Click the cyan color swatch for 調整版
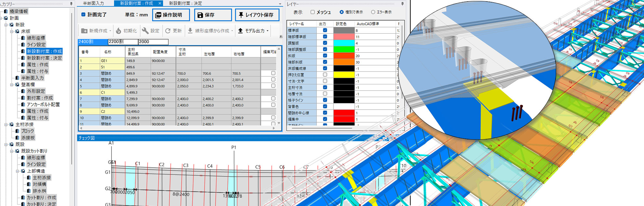644x206 pixels. tap(344, 43)
